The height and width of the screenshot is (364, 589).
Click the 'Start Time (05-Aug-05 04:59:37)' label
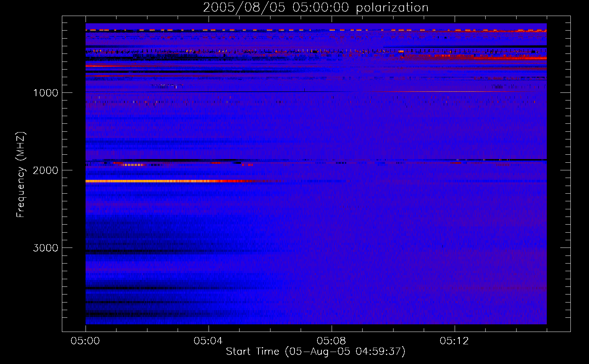[x=316, y=352]
